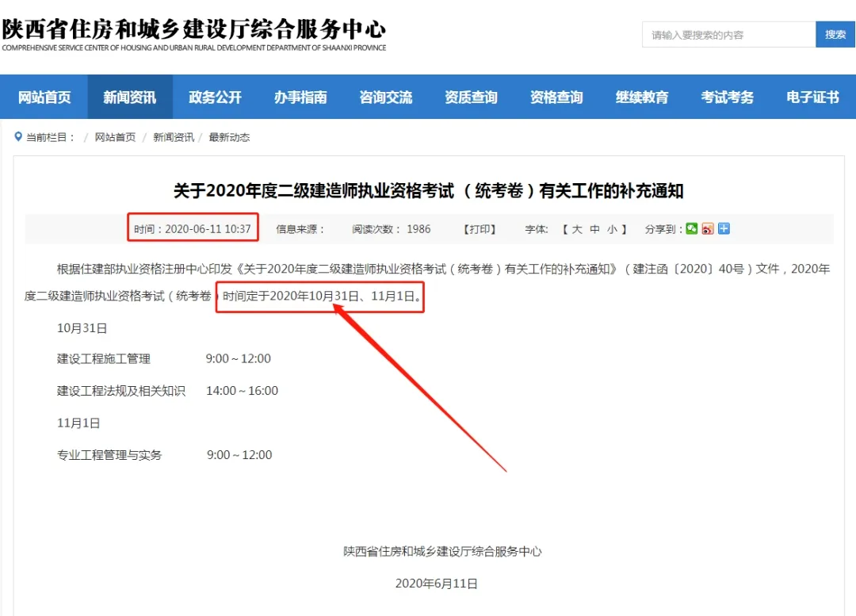Share the article via the green WeChat icon
This screenshot has height=616, width=856.
(x=692, y=229)
